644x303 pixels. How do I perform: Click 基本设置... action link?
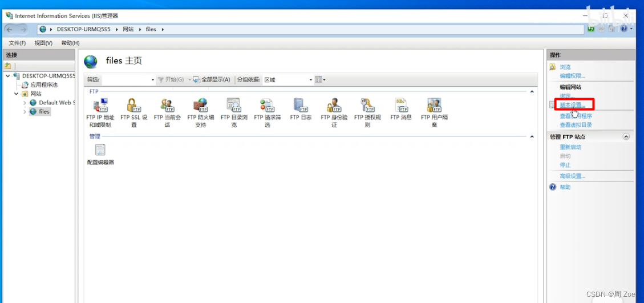(573, 105)
